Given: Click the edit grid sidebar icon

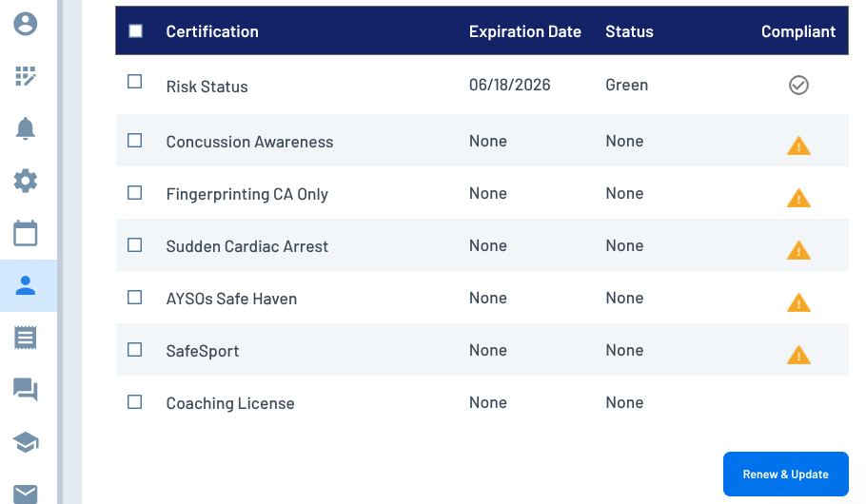Looking at the screenshot, I should 26,77.
